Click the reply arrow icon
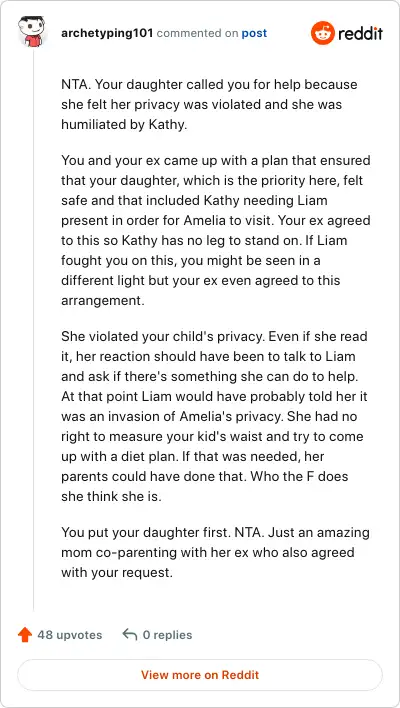The height and width of the screenshot is (708, 400). coord(130,634)
